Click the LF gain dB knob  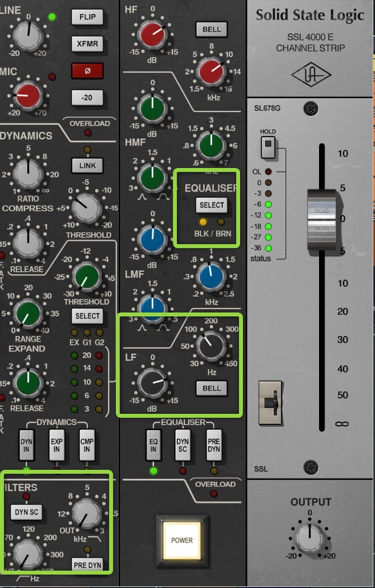point(152,383)
